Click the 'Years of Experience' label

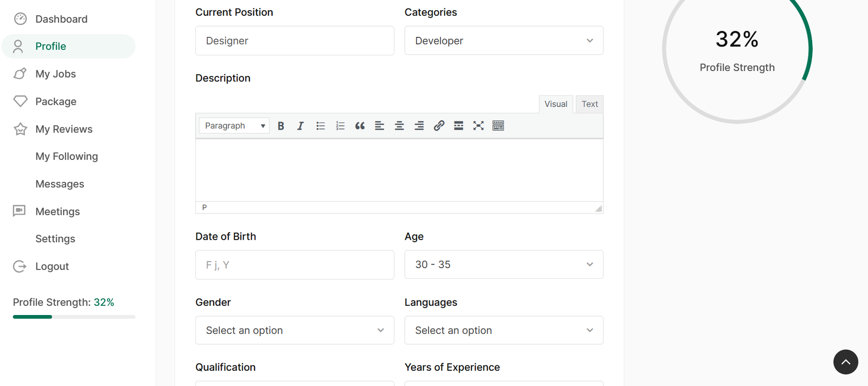coord(452,367)
